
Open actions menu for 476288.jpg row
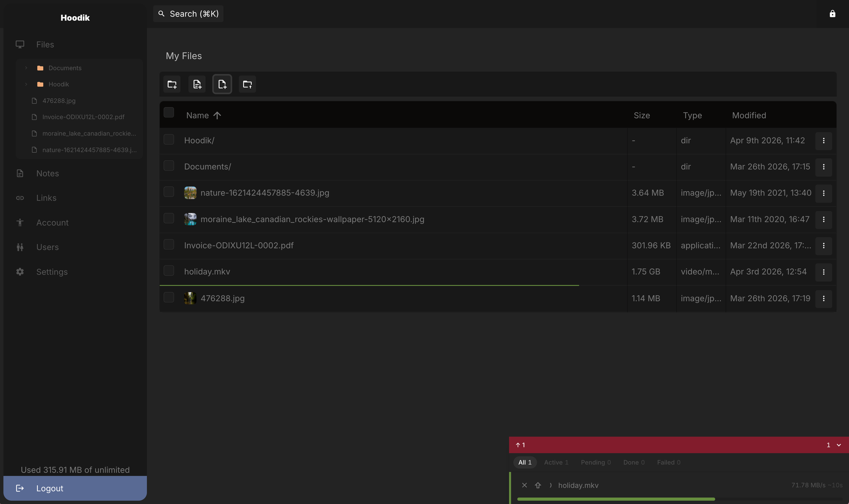tap(824, 298)
